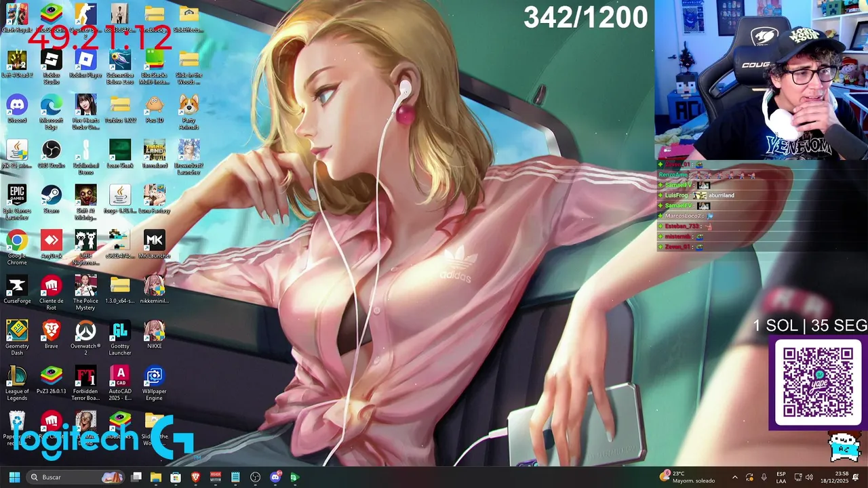Open Google Chrome desktop shortcut
868x488 pixels.
coord(17,247)
